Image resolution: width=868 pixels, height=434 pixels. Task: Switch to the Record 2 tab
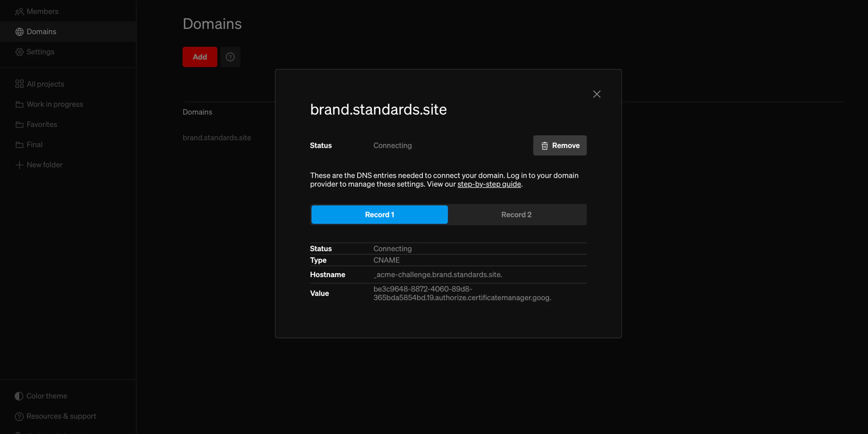coord(516,214)
